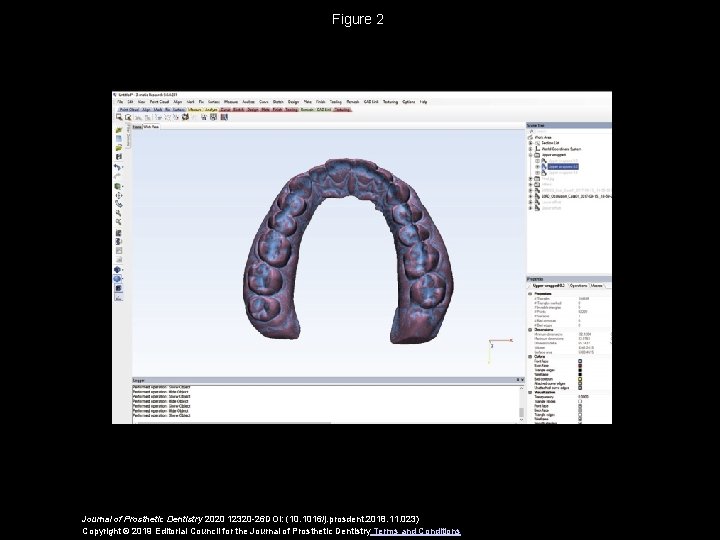Select highlighted Upper snapped item in scene tree

point(563,167)
